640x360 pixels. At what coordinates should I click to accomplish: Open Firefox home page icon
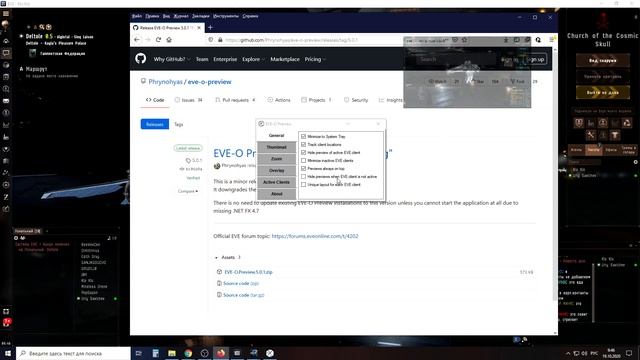[x=169, y=40]
